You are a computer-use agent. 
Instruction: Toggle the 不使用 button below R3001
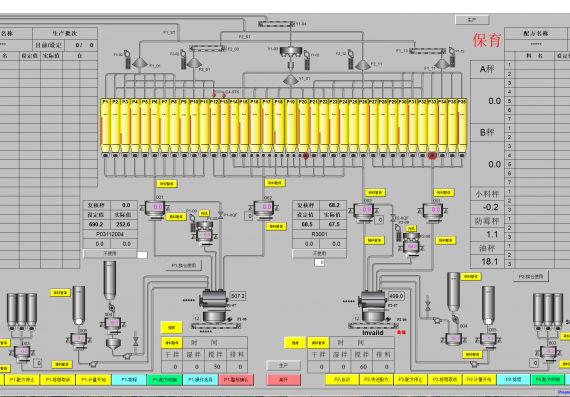click(x=319, y=253)
